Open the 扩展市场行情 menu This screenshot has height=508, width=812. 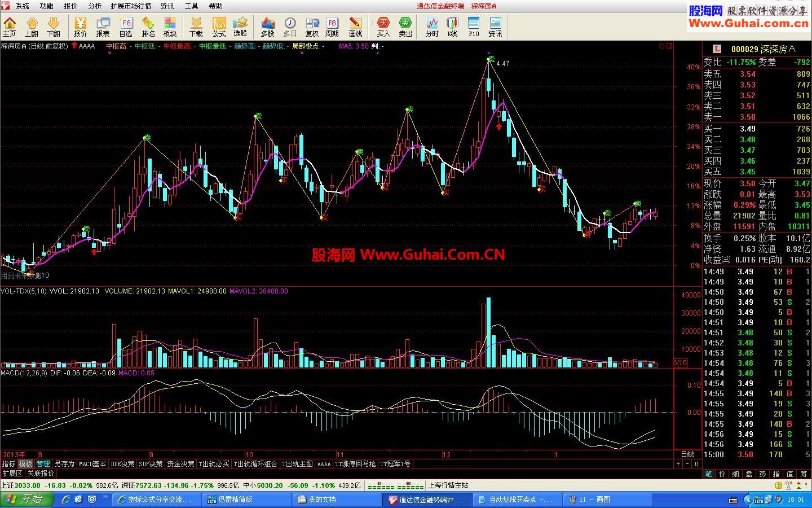(131, 6)
